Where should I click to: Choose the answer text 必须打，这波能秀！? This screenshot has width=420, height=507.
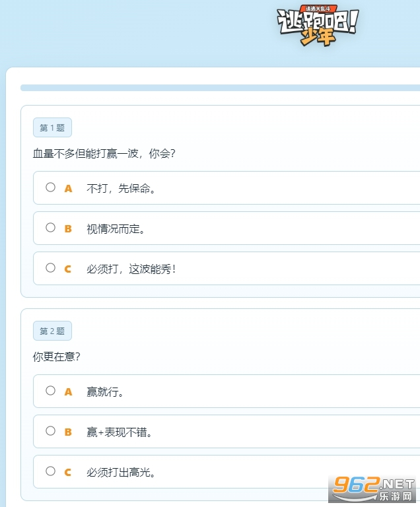pos(131,269)
